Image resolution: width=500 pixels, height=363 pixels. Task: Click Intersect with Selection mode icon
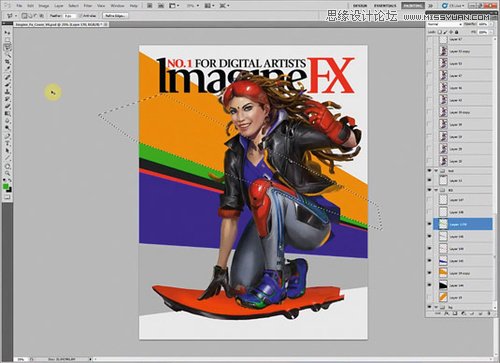click(x=41, y=16)
